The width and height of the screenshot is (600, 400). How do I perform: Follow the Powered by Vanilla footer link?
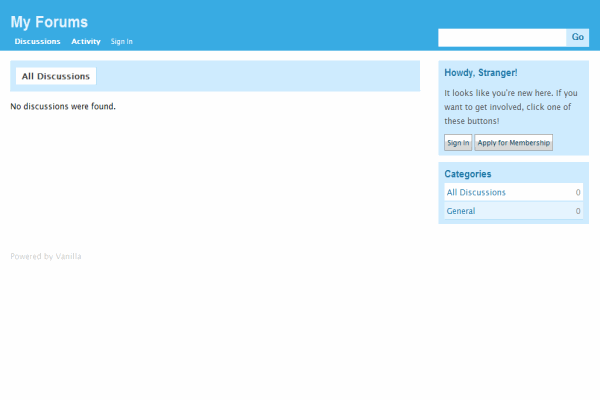[46, 257]
